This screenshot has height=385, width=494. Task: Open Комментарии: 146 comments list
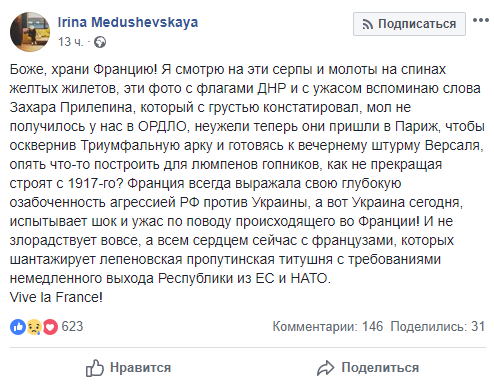328,326
